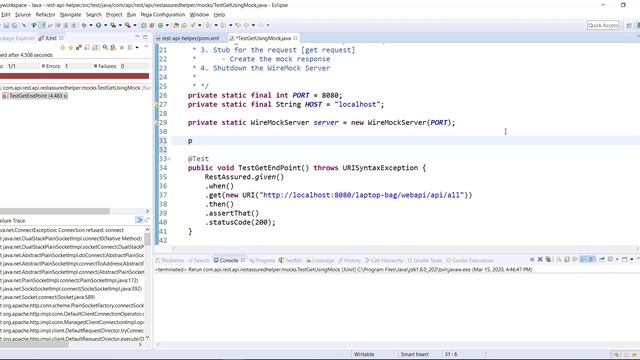Click the Quick Access search field
The image size is (640, 360).
point(603,25)
